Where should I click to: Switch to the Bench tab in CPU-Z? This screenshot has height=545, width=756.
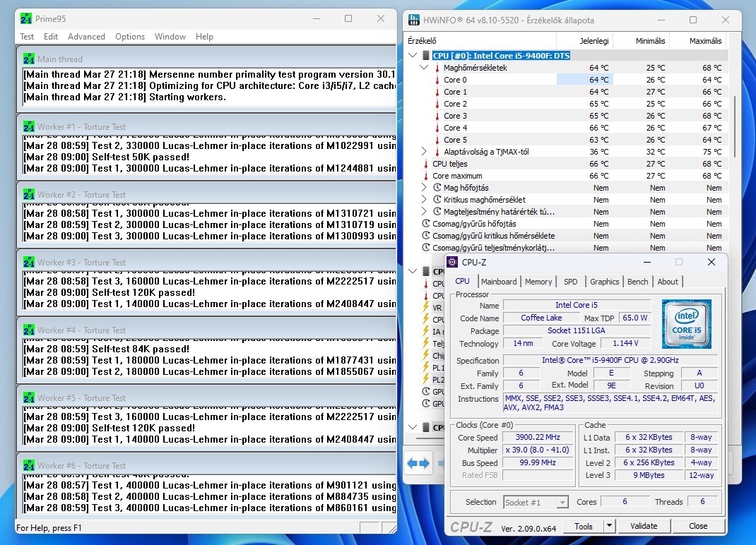point(637,282)
